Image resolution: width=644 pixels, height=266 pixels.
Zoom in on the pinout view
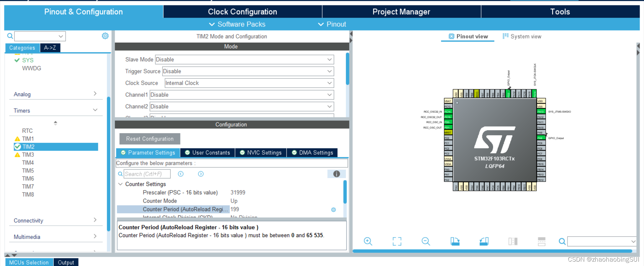pyautogui.click(x=368, y=241)
